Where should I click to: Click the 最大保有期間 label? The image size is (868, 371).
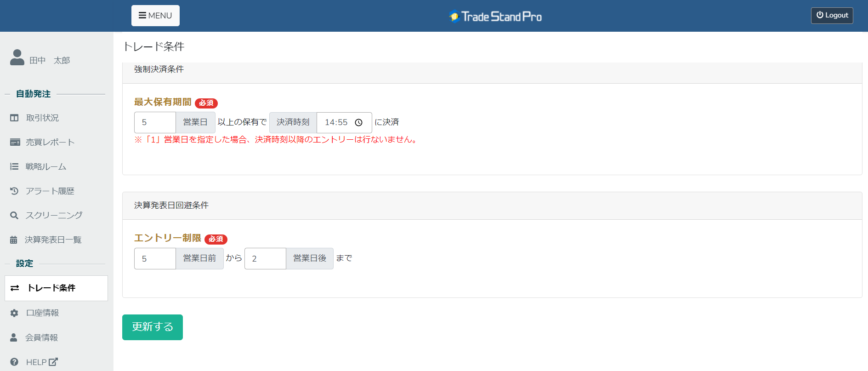click(163, 102)
